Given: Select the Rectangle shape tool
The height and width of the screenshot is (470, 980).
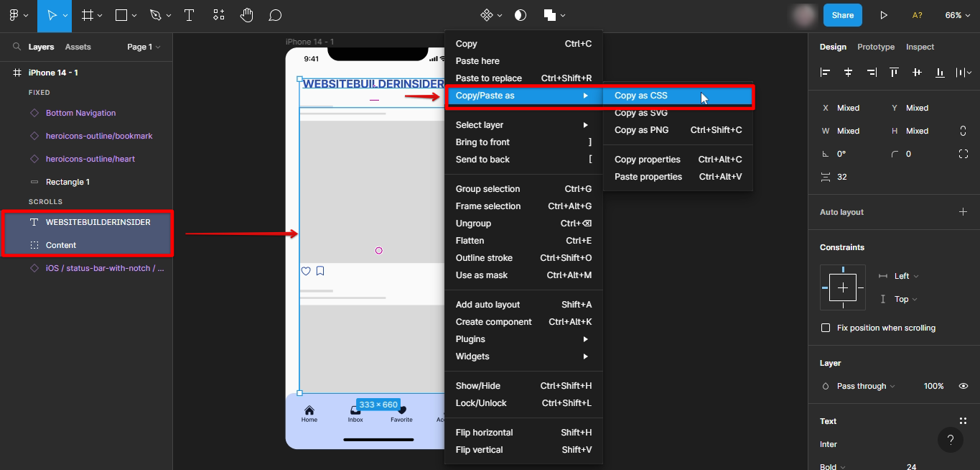Looking at the screenshot, I should click(x=121, y=15).
